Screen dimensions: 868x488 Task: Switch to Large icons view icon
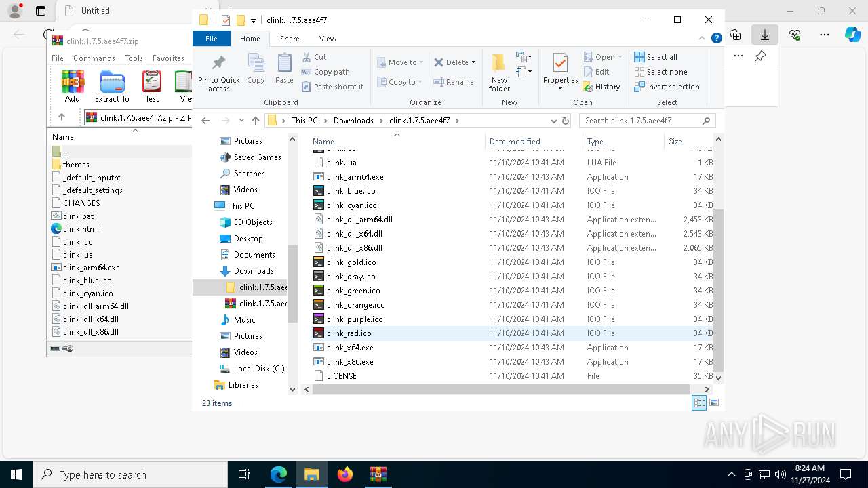click(713, 403)
